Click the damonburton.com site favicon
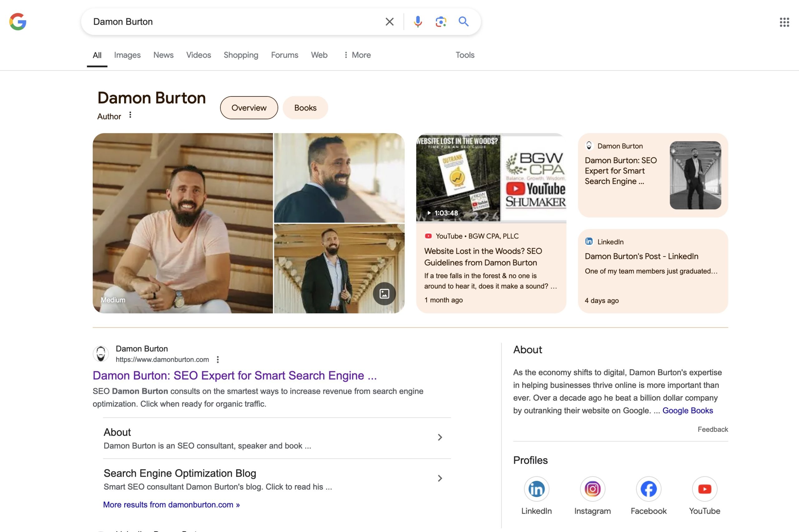Image resolution: width=799 pixels, height=532 pixels. 101,354
